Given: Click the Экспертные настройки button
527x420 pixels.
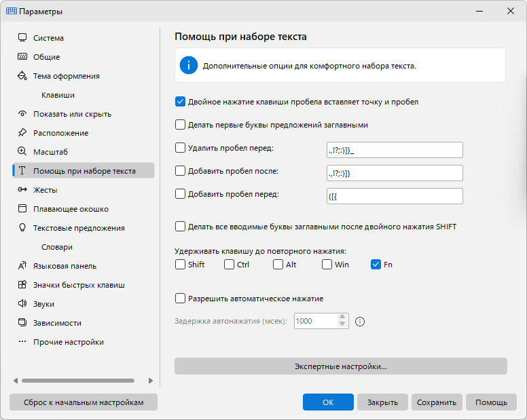Looking at the screenshot, I should [x=341, y=366].
